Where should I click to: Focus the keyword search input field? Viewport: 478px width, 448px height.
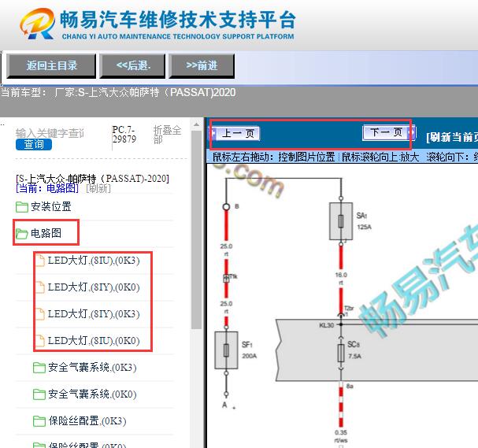coord(50,133)
